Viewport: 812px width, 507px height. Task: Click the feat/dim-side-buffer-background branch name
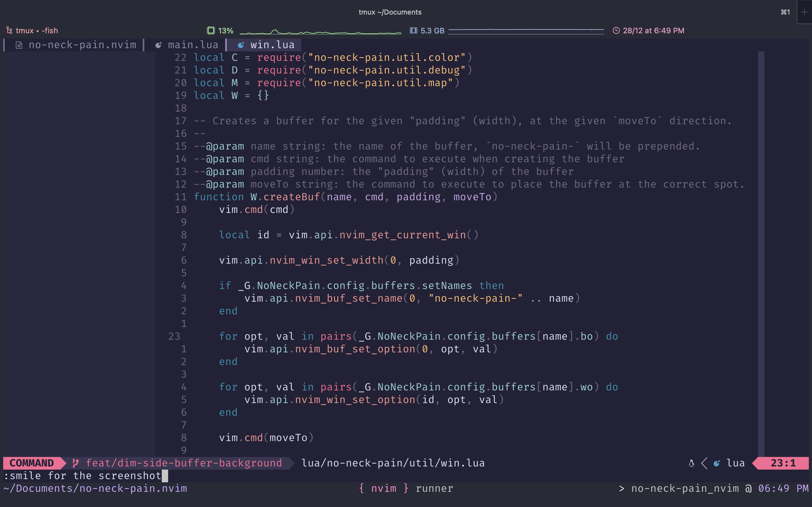coord(184,463)
